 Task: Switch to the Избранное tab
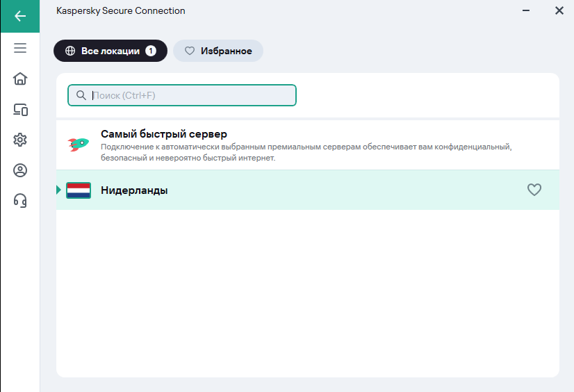218,51
